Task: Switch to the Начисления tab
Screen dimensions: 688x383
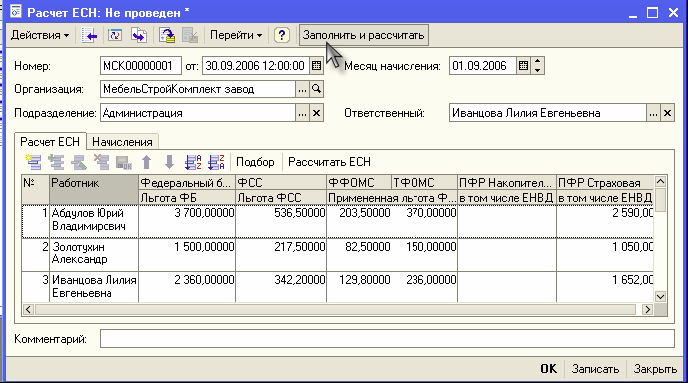Action: click(x=122, y=142)
